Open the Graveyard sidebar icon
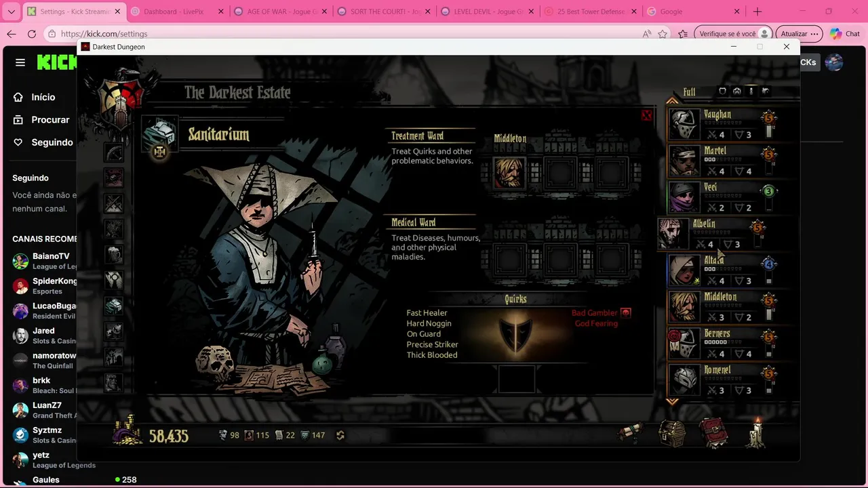868x488 pixels. pos(113,357)
